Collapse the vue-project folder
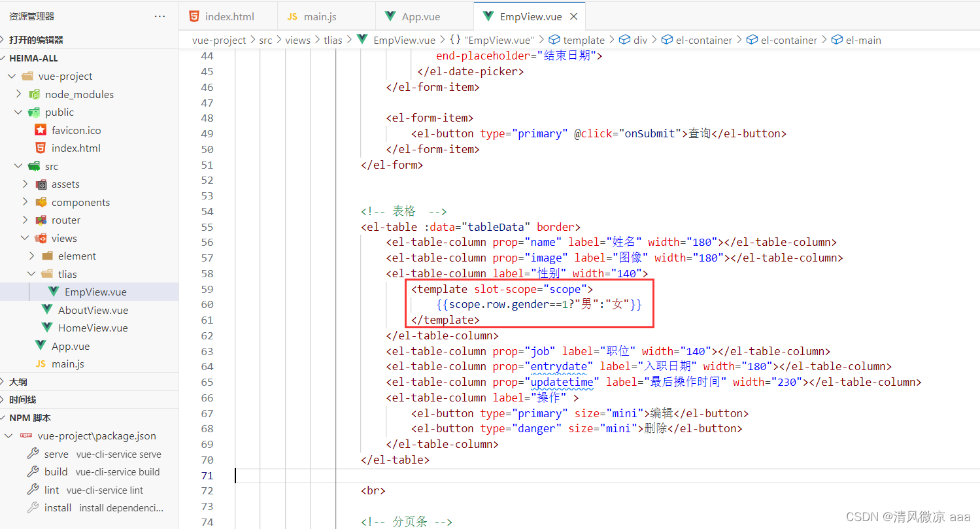The width and height of the screenshot is (980, 529). (12, 76)
